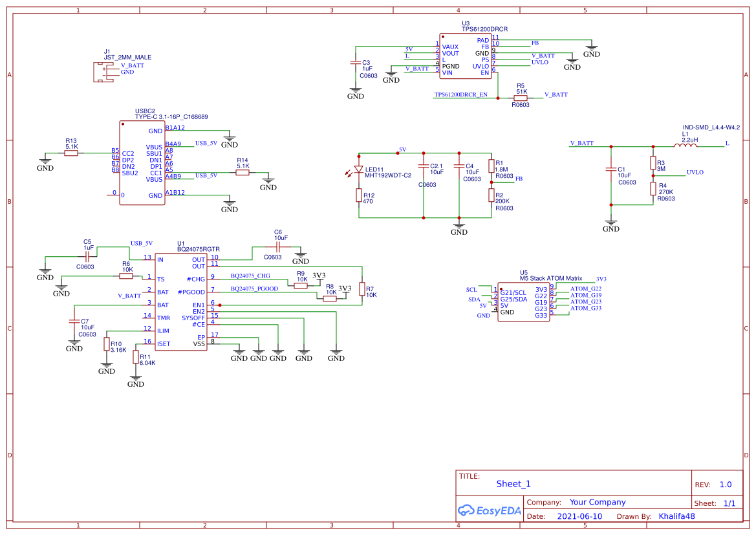Select the GND ground symbol below C1

[610, 223]
